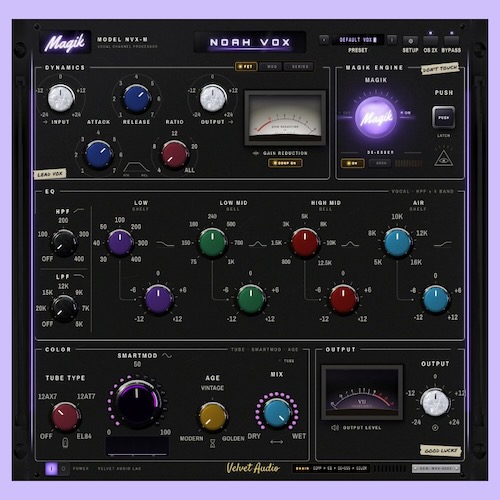Image resolution: width=500 pixels, height=500 pixels.
Task: Click the black HPF frequency knob
Action: [64, 243]
